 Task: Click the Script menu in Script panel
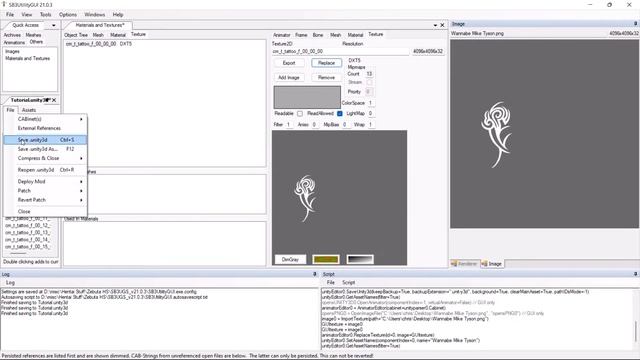point(349,282)
